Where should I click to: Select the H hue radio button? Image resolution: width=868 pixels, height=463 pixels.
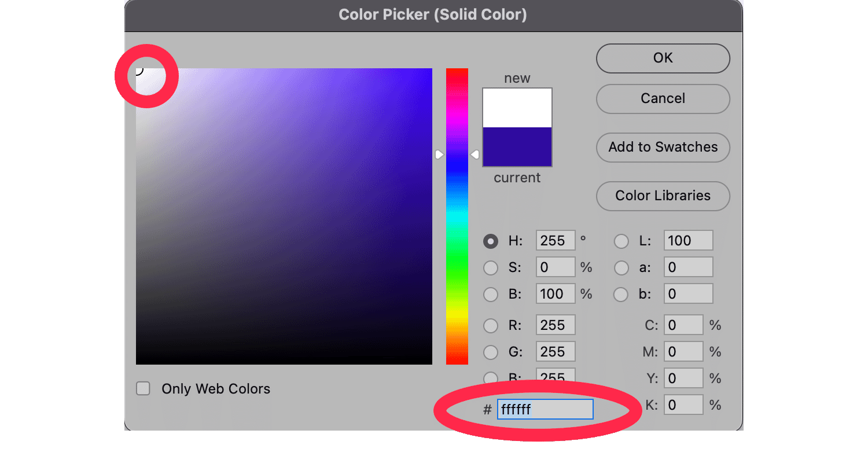pos(491,241)
